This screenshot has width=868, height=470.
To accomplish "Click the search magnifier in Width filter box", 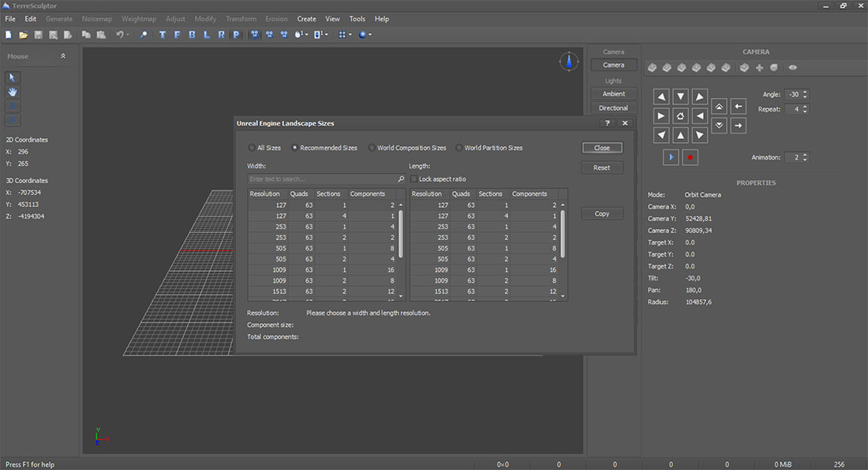I will [401, 179].
